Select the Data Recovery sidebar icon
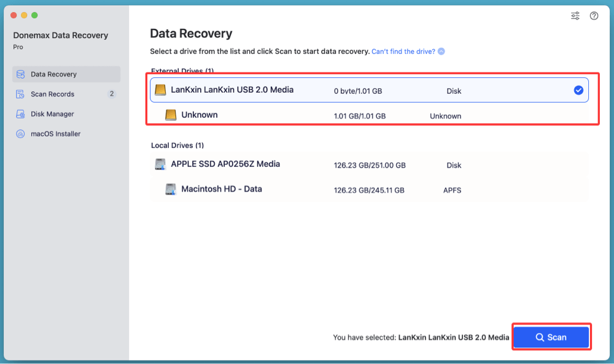This screenshot has height=364, width=614. [20, 74]
